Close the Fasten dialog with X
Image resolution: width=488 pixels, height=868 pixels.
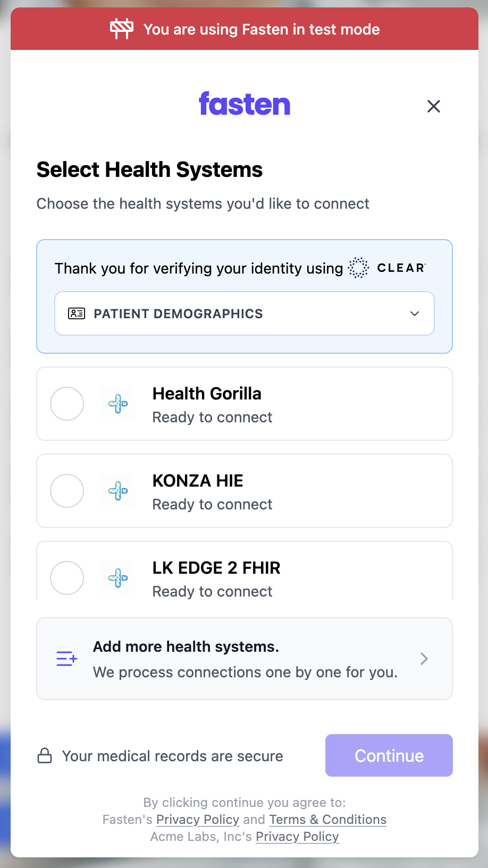click(x=434, y=106)
